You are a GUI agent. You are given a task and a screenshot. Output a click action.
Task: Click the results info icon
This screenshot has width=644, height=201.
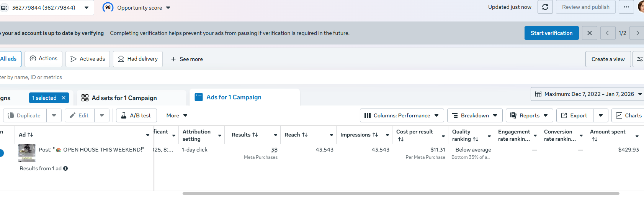click(x=65, y=168)
